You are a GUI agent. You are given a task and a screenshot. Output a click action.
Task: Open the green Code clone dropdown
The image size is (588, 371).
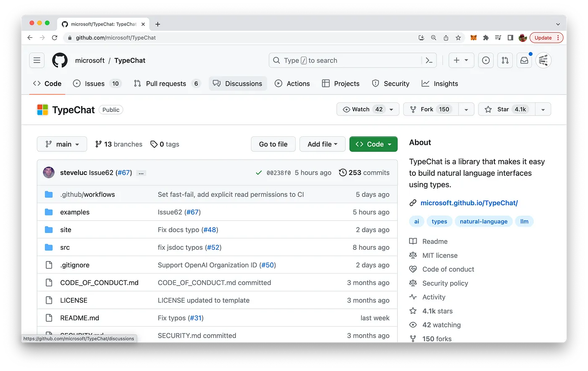point(373,144)
